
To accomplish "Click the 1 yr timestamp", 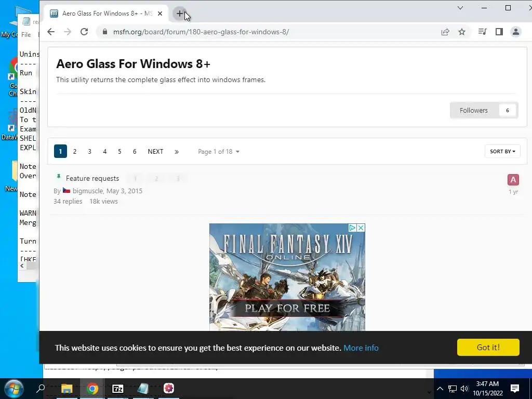I will tap(513, 192).
